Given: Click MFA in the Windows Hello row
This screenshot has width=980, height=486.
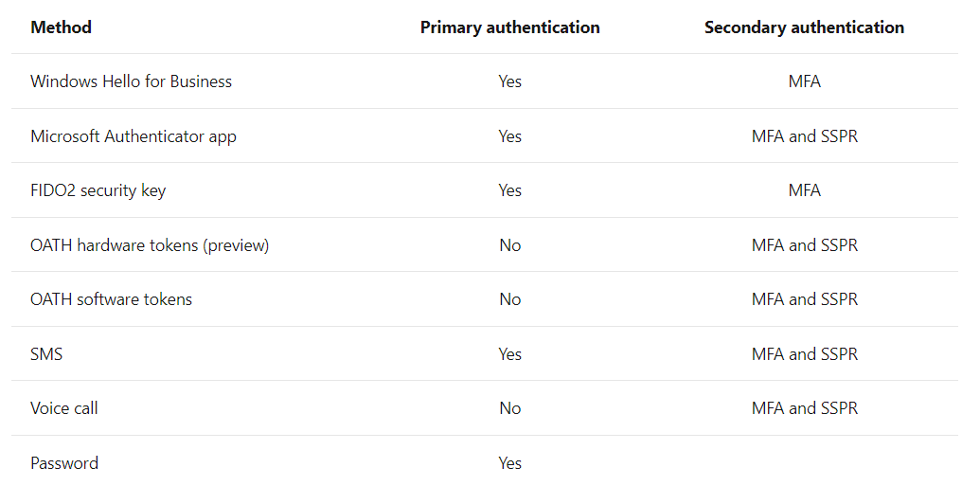Looking at the screenshot, I should tap(804, 81).
